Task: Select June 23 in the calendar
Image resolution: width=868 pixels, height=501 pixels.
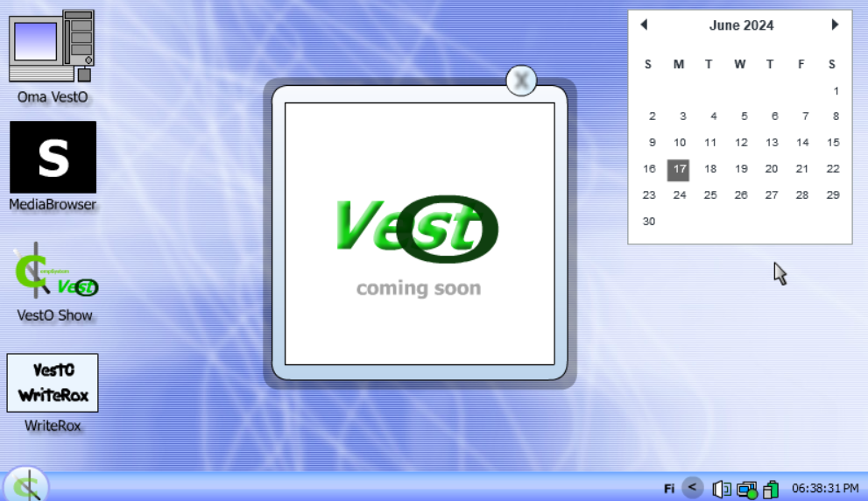Action: [x=649, y=194]
